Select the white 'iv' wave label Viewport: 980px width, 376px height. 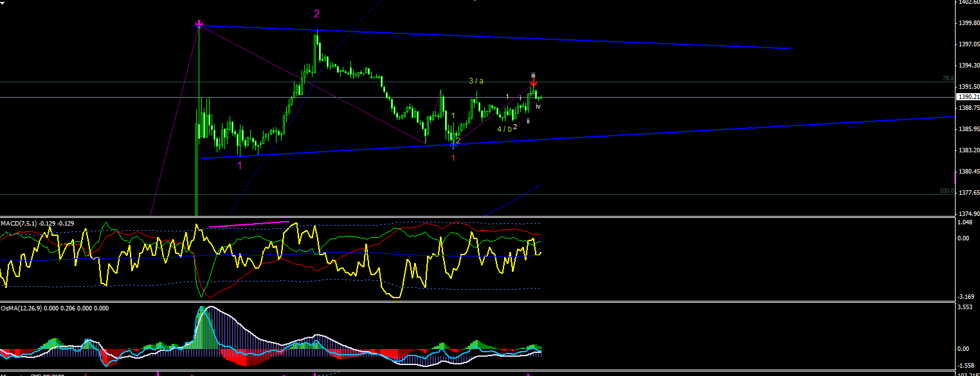coord(538,106)
